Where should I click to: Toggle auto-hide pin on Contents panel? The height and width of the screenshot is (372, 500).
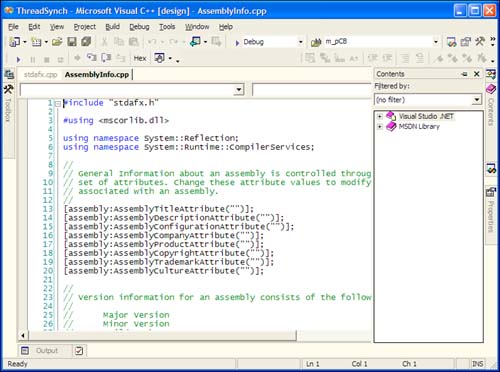(464, 74)
